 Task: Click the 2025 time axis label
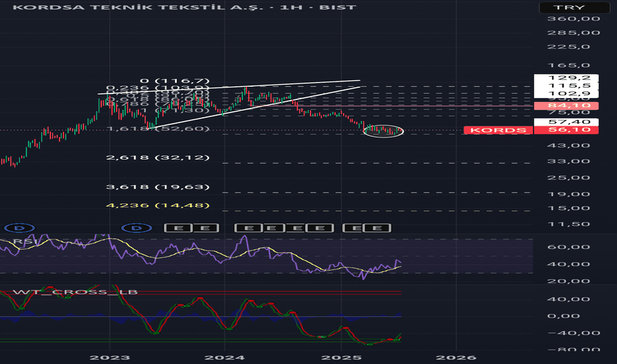(x=341, y=357)
